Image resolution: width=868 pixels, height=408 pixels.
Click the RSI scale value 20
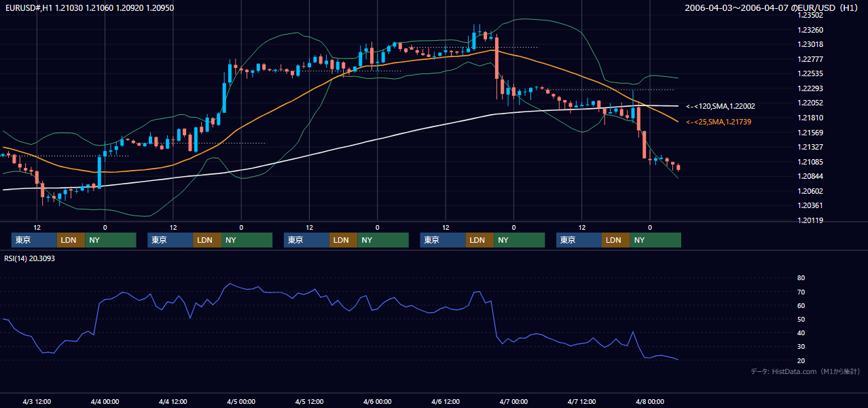click(801, 360)
